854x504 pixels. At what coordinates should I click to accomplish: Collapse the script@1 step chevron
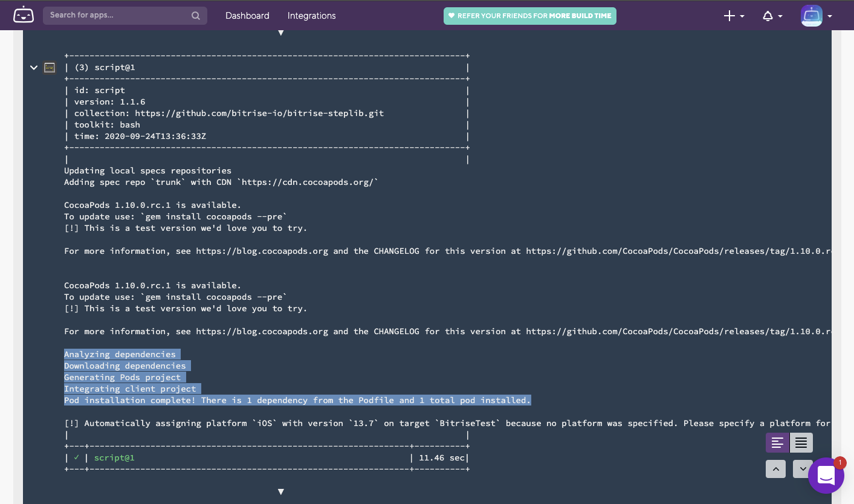coord(34,68)
